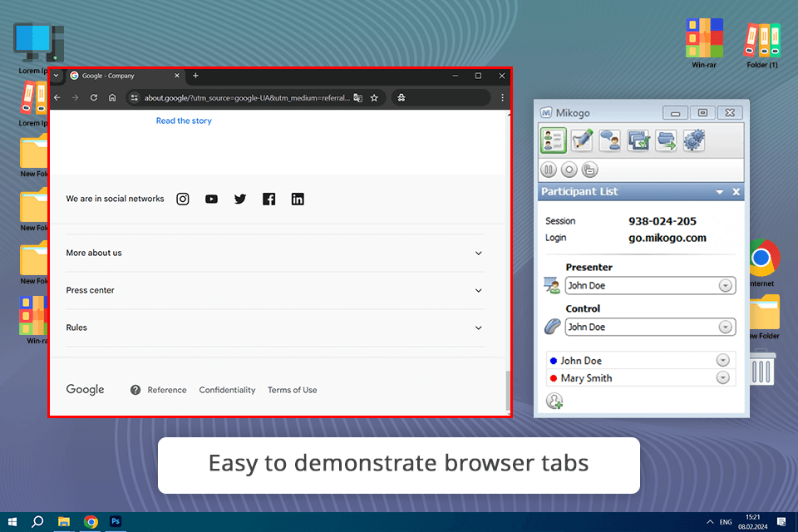The image size is (798, 532).
Task: Click the session number 938-024-205
Action: tap(663, 221)
